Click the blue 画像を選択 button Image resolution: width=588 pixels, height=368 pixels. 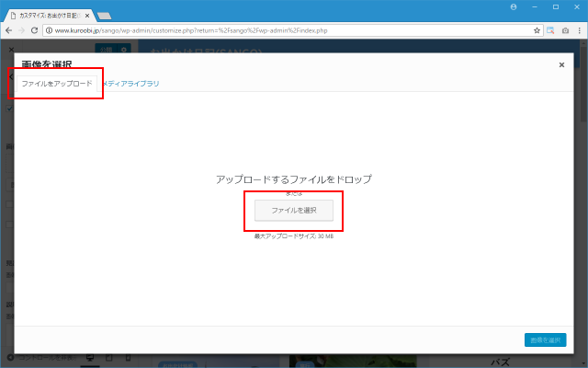pos(545,340)
